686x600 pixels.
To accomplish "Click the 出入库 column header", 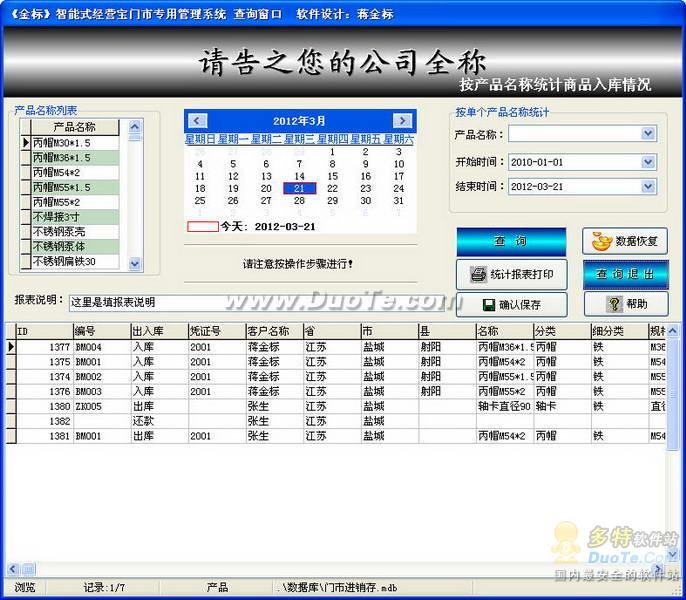I will point(160,332).
